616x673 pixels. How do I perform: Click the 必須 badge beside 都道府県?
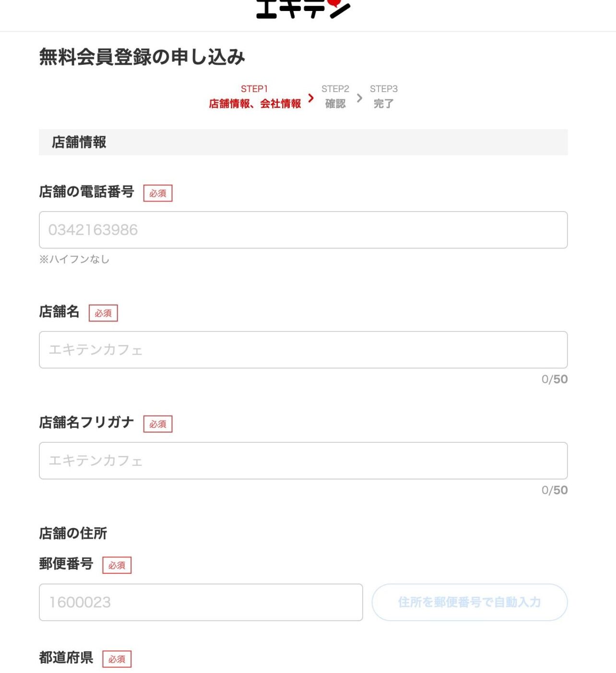[x=117, y=659]
